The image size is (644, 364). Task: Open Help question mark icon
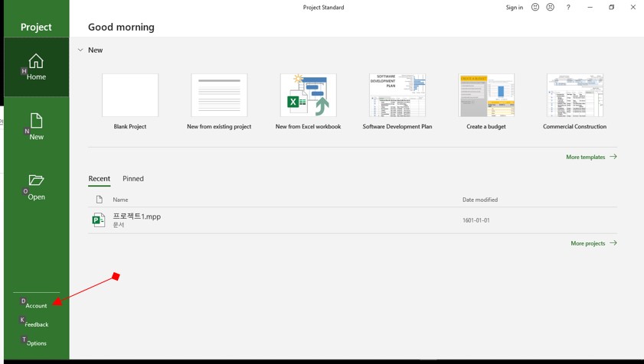coord(568,8)
